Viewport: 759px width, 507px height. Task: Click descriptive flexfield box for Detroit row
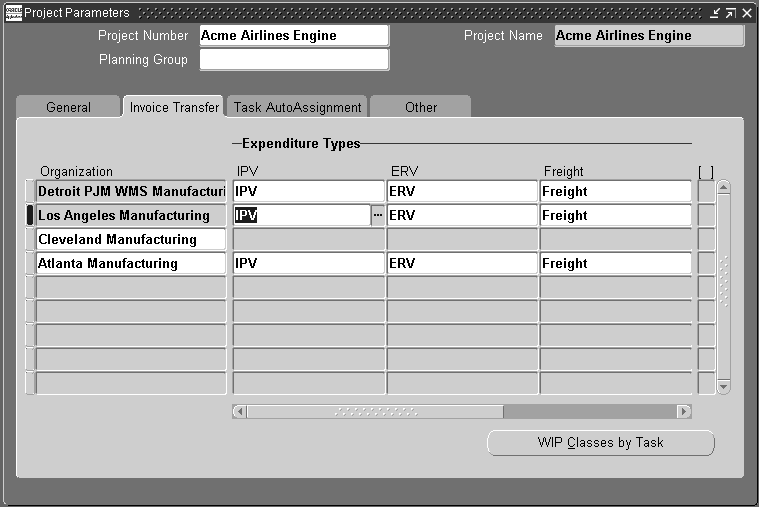[x=706, y=191]
